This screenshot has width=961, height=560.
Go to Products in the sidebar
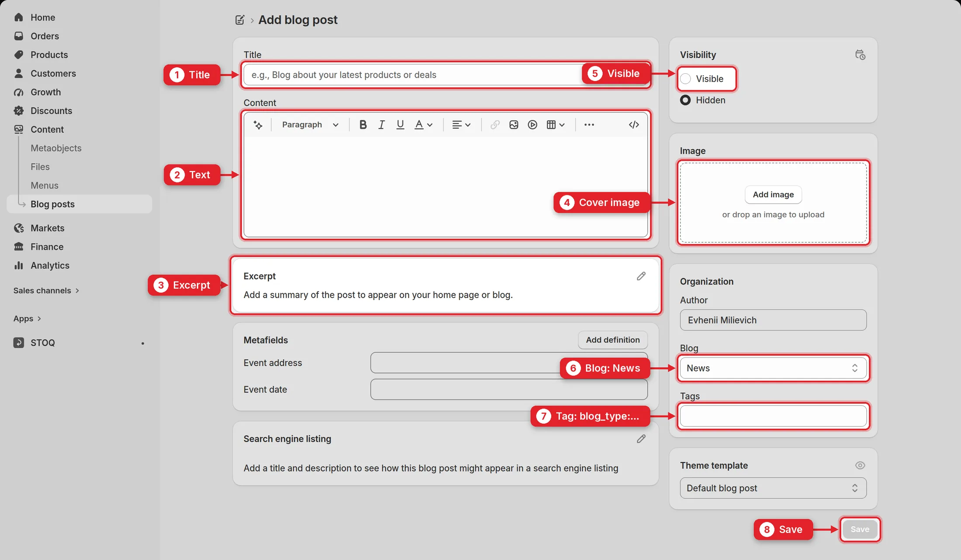tap(49, 55)
